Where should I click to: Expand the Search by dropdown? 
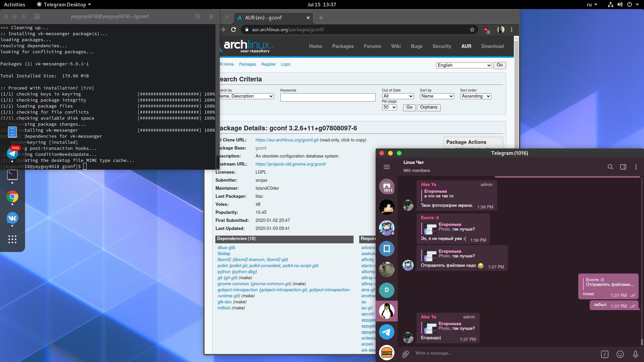[247, 96]
